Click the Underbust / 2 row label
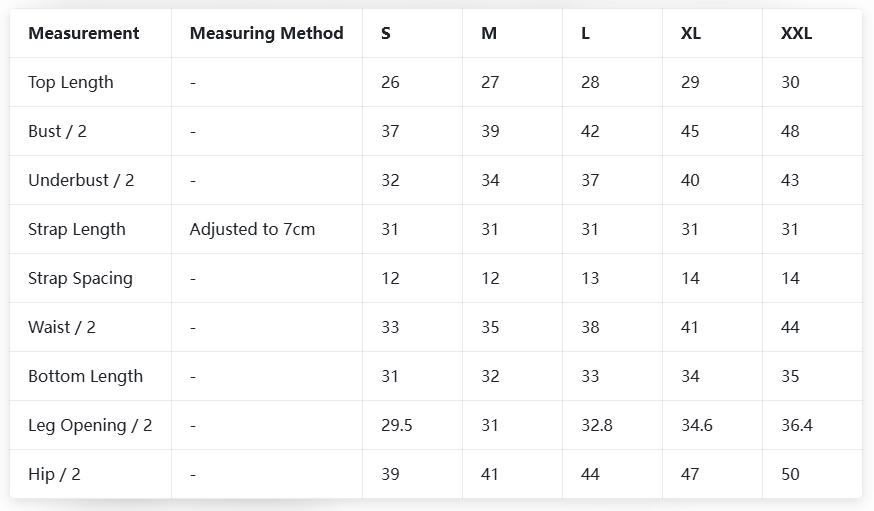Image resolution: width=874 pixels, height=511 pixels. 81,180
